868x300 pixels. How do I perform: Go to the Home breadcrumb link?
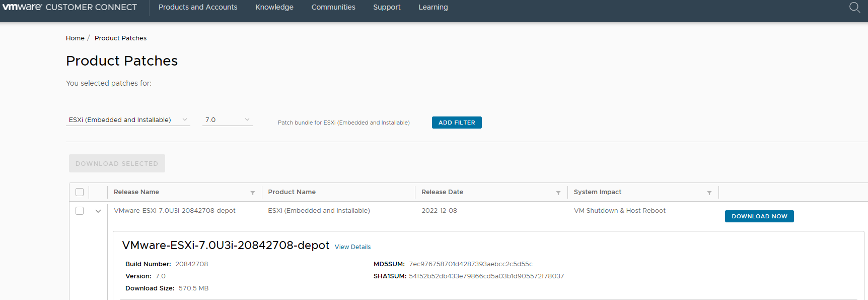tap(75, 38)
